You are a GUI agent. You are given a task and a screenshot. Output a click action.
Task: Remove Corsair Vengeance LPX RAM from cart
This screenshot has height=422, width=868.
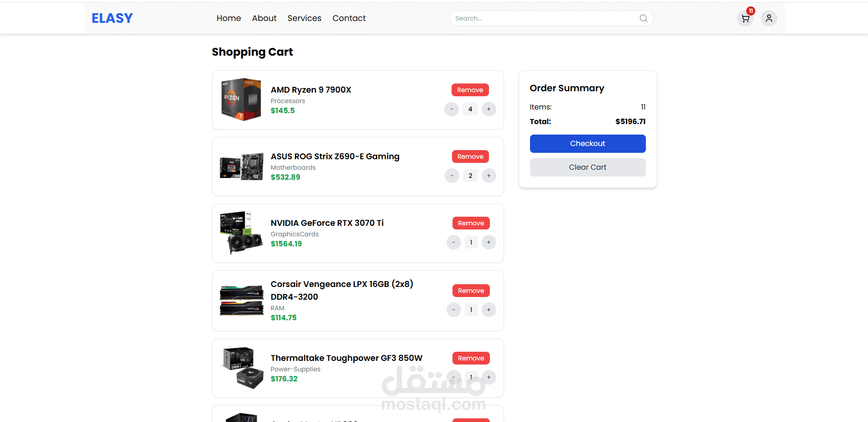[471, 291]
